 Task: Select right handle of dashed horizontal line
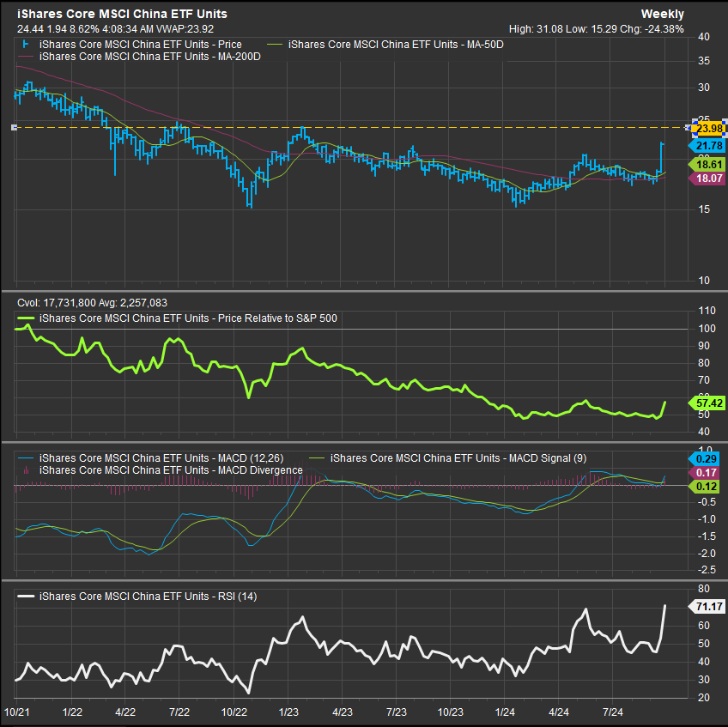coord(689,127)
